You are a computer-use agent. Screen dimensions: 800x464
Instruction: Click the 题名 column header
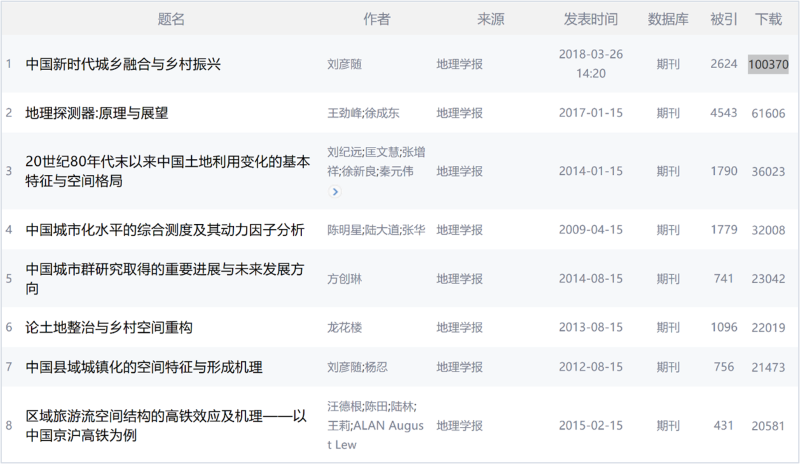click(x=172, y=19)
